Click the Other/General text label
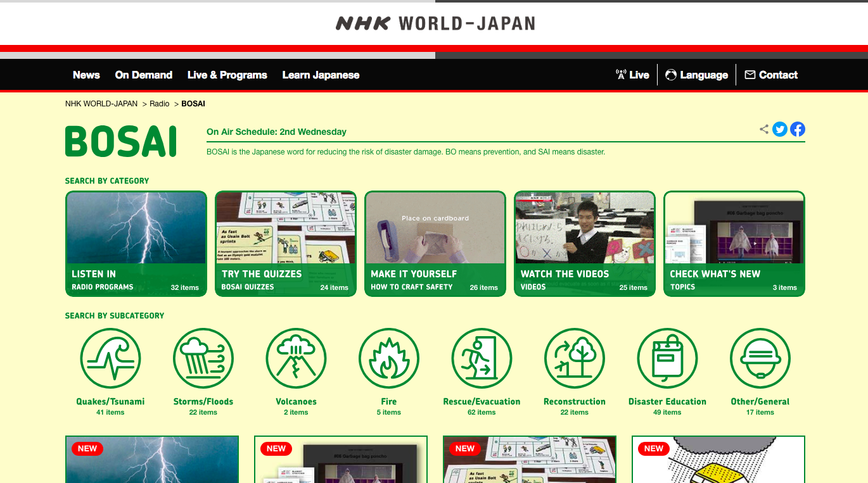Image resolution: width=868 pixels, height=483 pixels. [760, 401]
